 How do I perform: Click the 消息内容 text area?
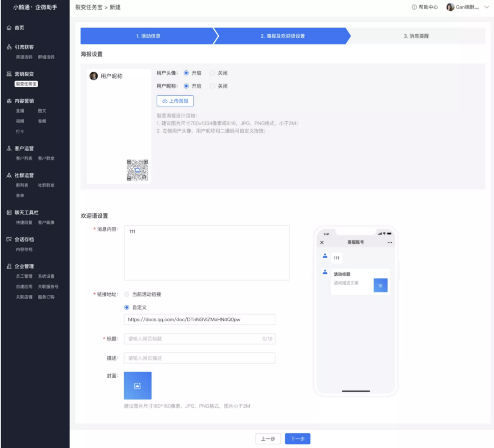point(207,253)
